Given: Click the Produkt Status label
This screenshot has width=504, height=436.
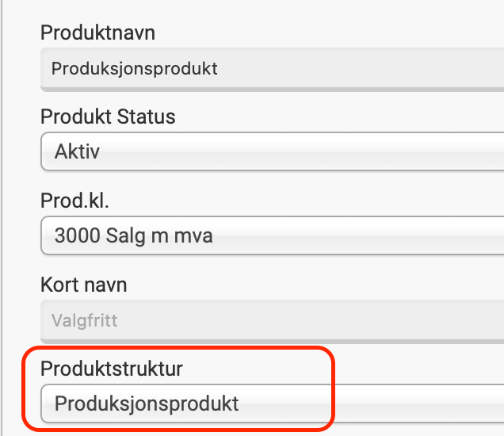Looking at the screenshot, I should point(108,117).
